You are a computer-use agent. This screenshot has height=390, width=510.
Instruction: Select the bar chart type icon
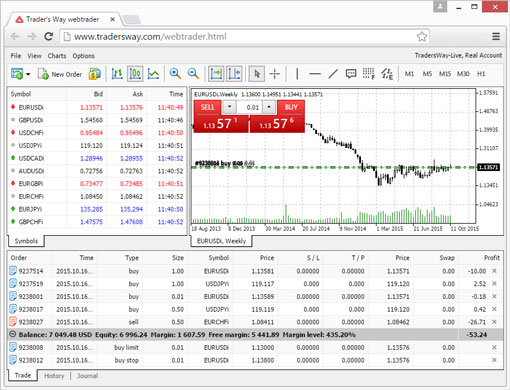click(117, 74)
